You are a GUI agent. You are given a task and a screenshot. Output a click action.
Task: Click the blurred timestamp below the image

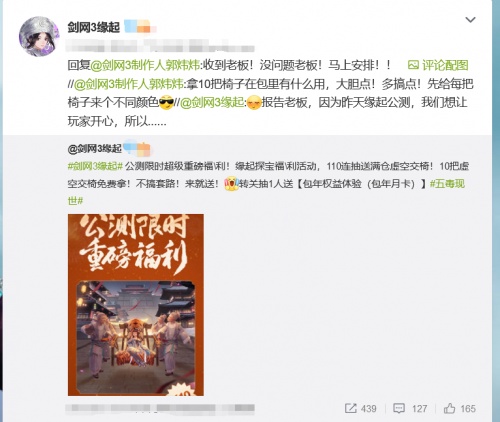pyautogui.click(x=160, y=408)
